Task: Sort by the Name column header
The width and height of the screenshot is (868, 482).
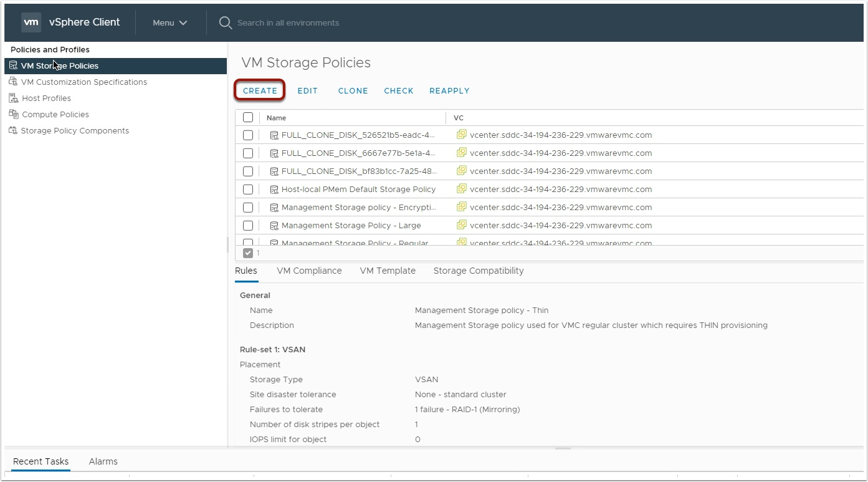Action: point(276,118)
